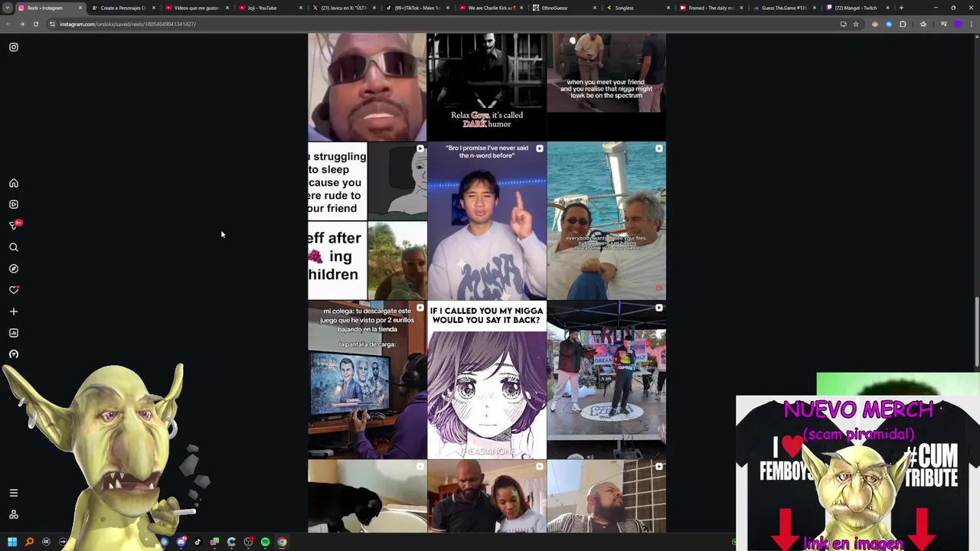This screenshot has height=551, width=980.
Task: Click the browser forward arrow
Action: pyautogui.click(x=21, y=24)
